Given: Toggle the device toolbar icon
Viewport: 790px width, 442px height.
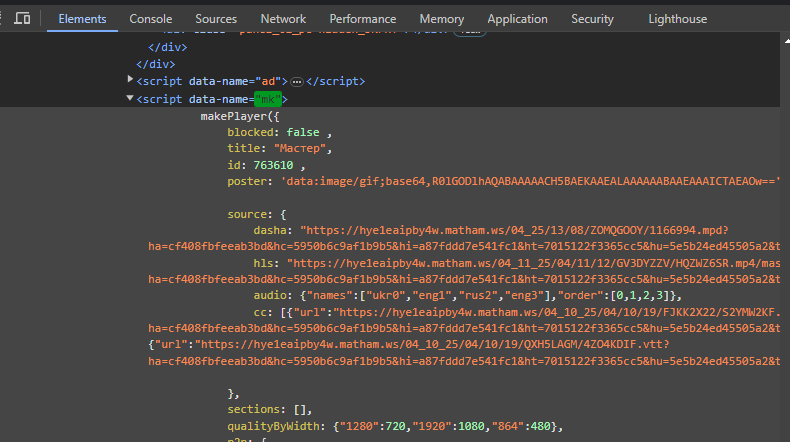Looking at the screenshot, I should point(22,19).
